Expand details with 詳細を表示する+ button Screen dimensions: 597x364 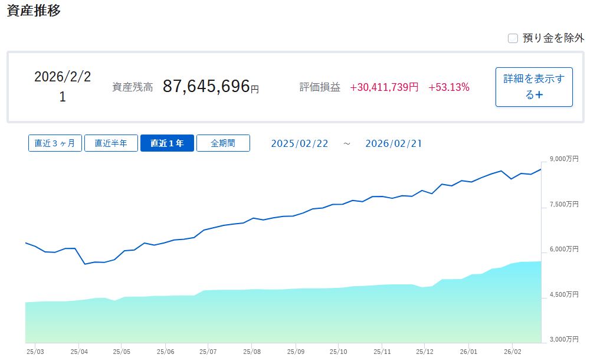(534, 87)
